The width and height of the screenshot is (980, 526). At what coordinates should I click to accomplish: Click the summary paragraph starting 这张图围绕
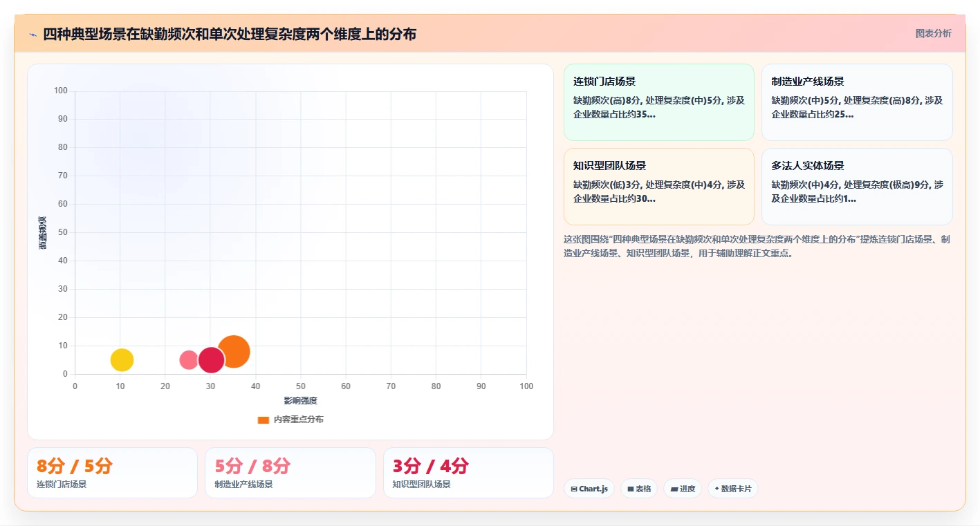[x=757, y=246]
